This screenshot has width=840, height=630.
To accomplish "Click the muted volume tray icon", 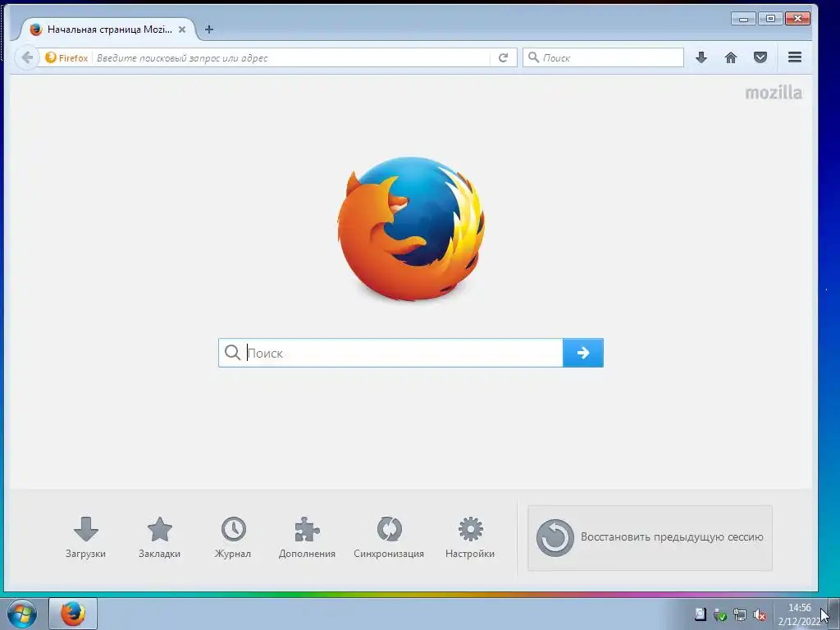I will pos(759,615).
